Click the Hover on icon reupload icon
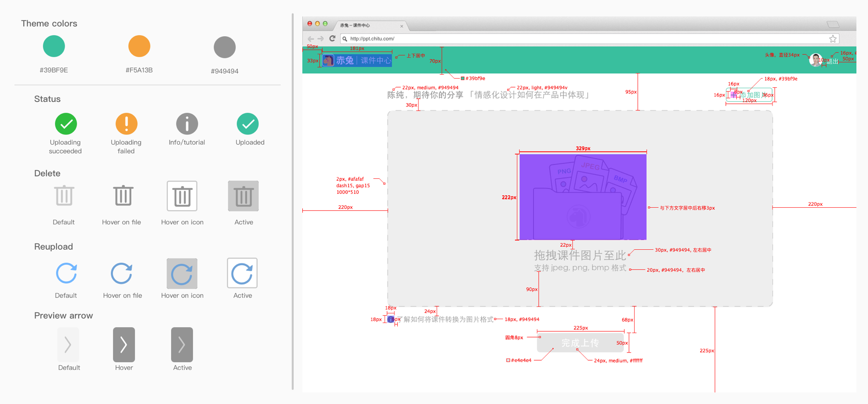 [182, 273]
